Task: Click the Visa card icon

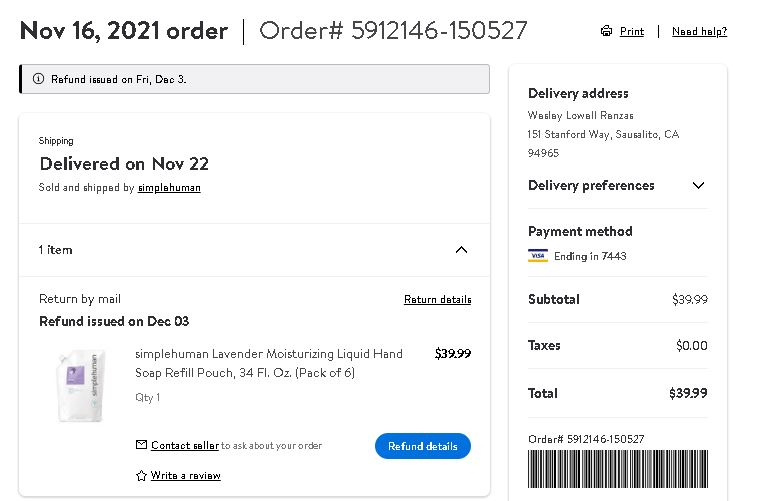Action: [x=538, y=256]
